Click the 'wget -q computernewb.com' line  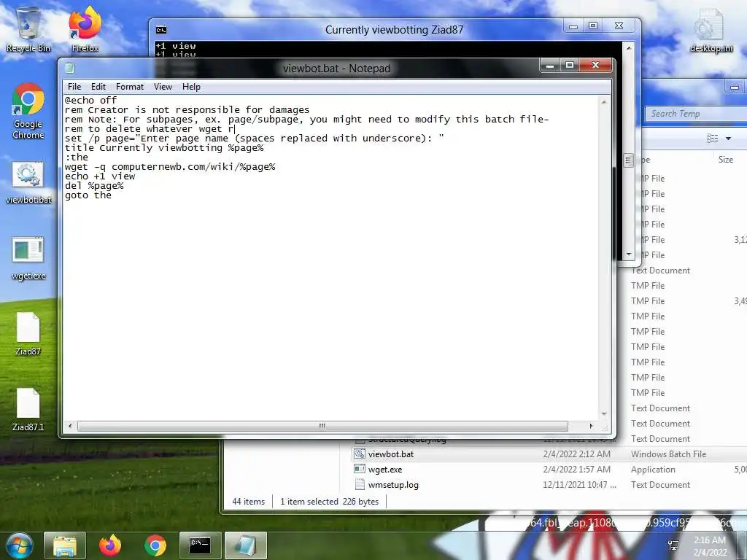(170, 167)
